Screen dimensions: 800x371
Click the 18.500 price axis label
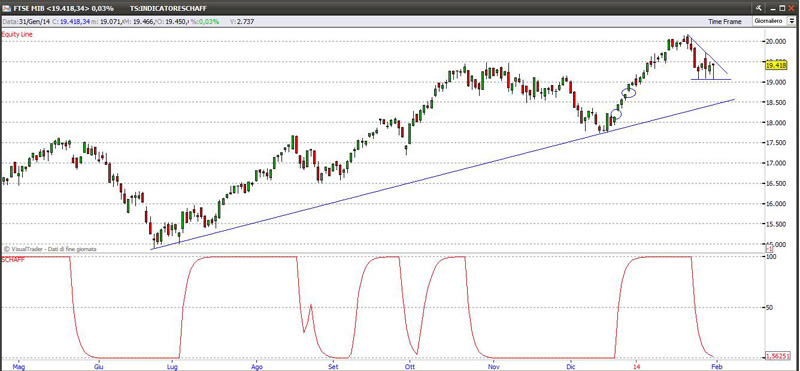776,103
